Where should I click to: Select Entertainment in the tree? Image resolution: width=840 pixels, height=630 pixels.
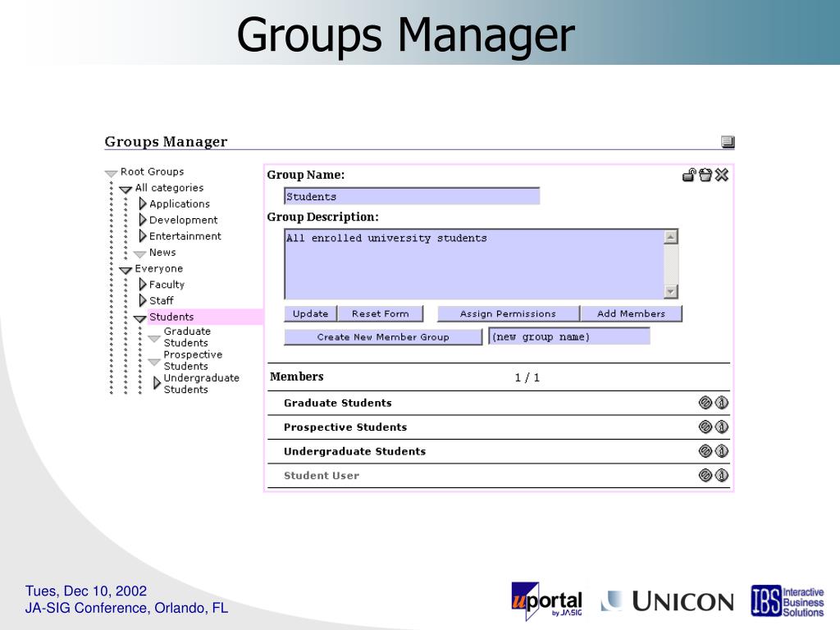tap(185, 235)
